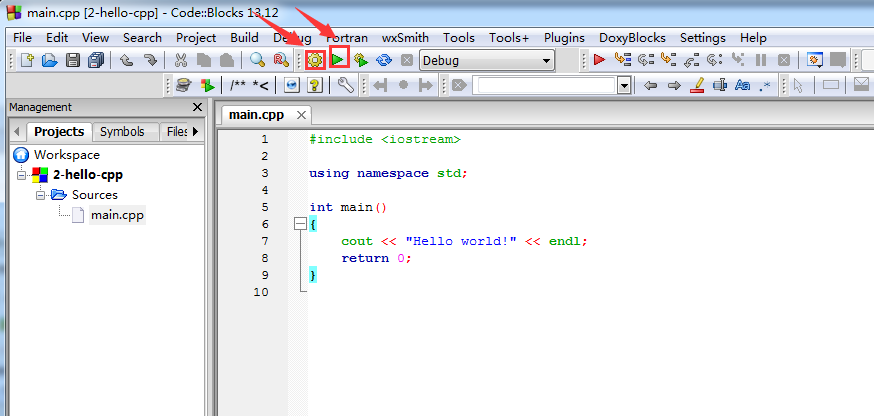Show more Management tabs with the right arrow

(x=196, y=132)
